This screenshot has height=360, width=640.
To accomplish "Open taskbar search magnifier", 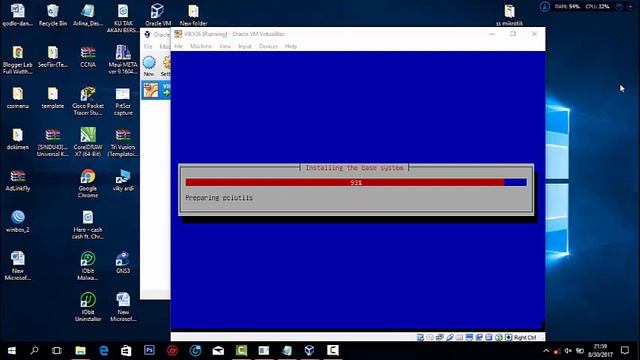I will coord(34,351).
